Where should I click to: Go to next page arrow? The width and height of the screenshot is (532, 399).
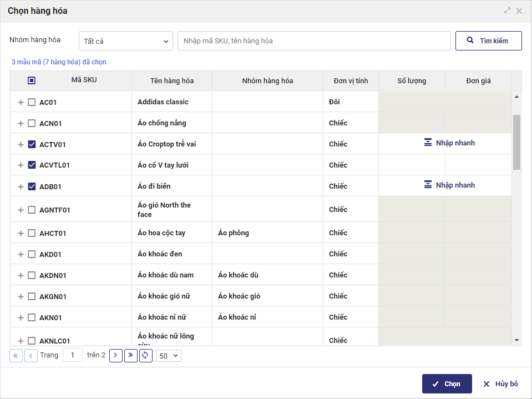tap(116, 356)
